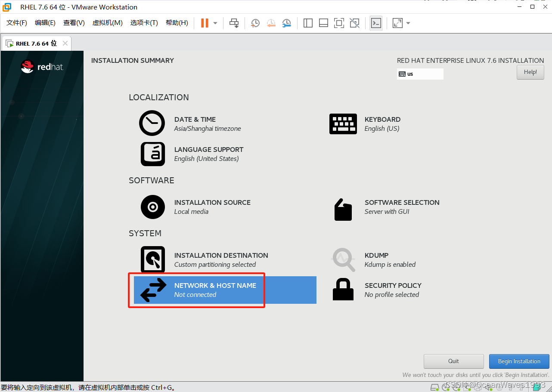Click the Help! button
552x392 pixels.
pyautogui.click(x=530, y=72)
